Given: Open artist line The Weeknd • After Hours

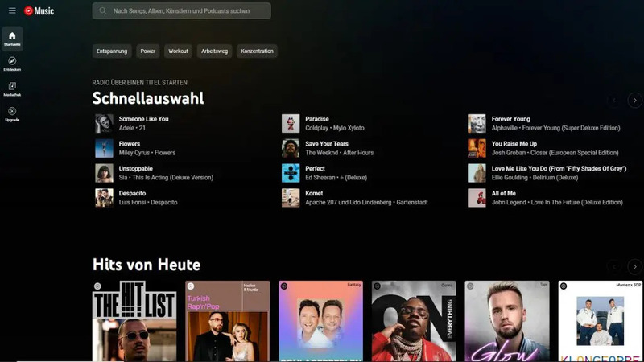Looking at the screenshot, I should tap(339, 153).
